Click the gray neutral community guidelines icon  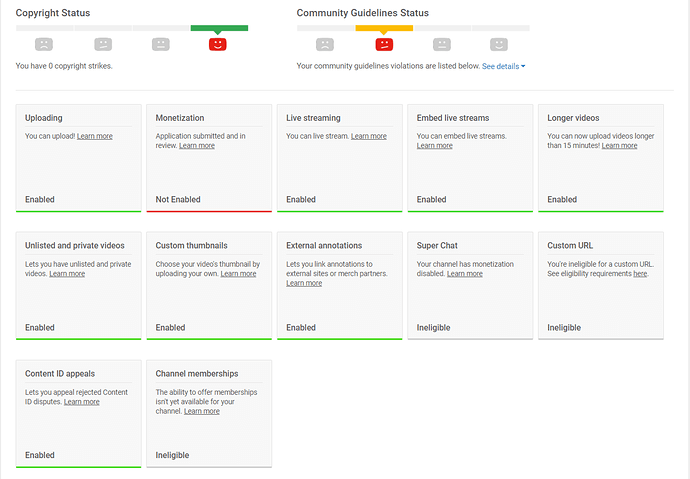click(442, 44)
